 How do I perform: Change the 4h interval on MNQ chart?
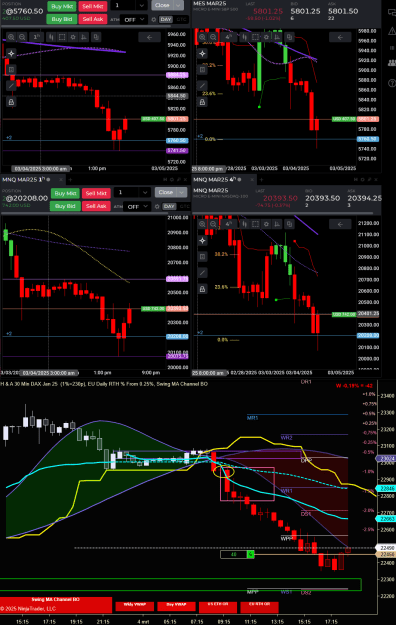(x=228, y=224)
